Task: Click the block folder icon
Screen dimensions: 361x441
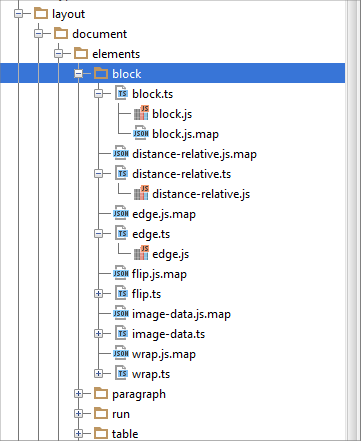Action: 101,74
